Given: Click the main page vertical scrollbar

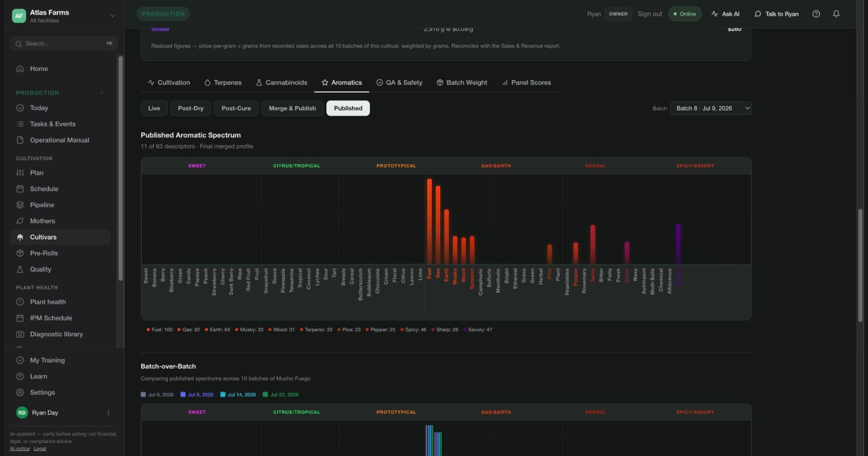Looking at the screenshot, I should 861,265.
